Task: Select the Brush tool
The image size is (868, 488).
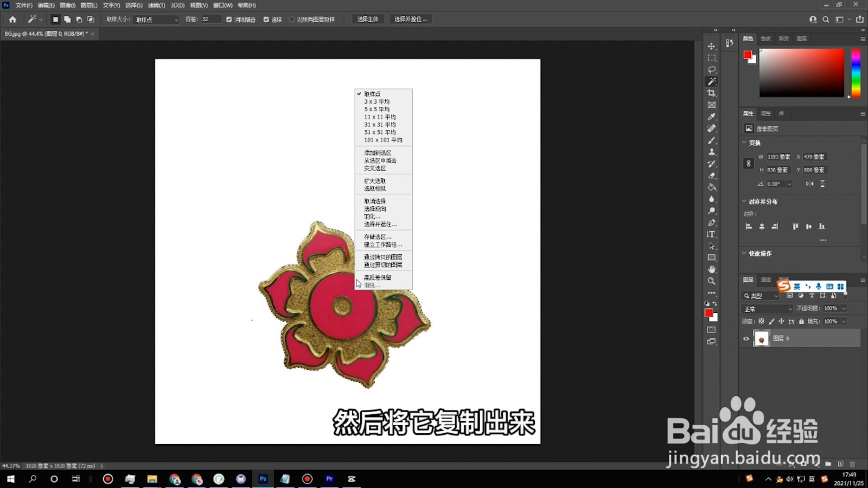Action: click(712, 140)
